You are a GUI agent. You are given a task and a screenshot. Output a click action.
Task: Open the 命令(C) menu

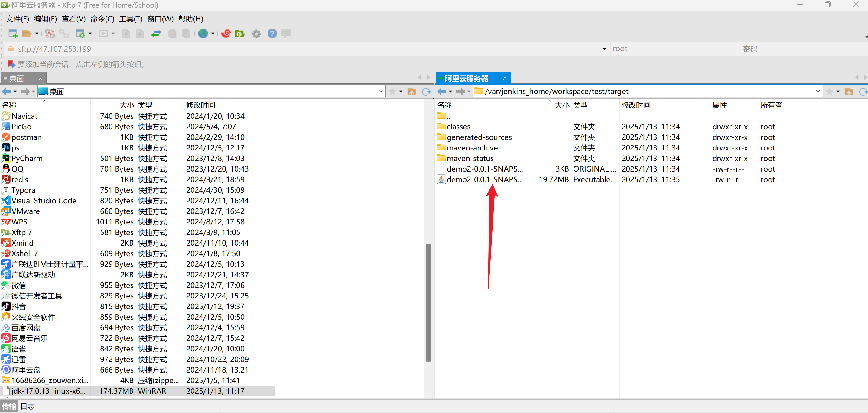[102, 19]
